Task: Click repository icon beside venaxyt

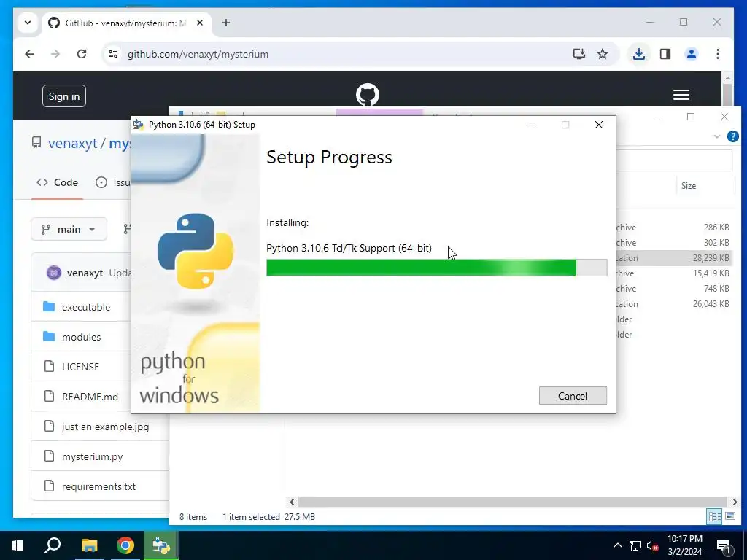Action: [36, 142]
